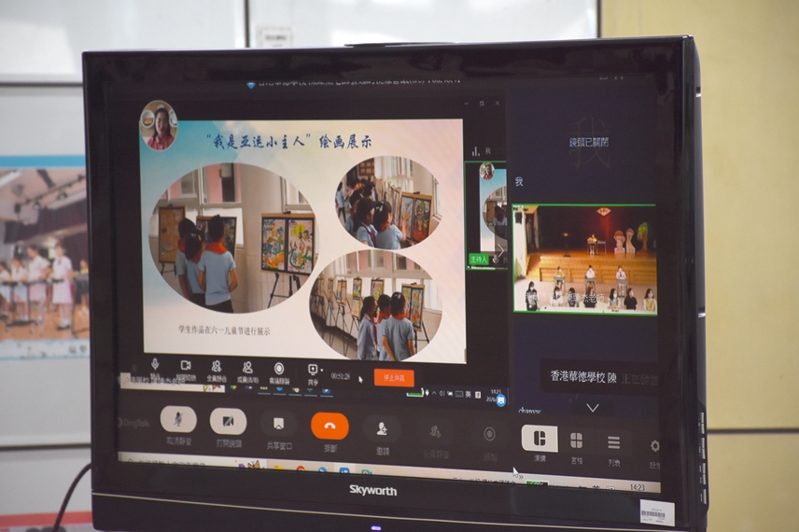Image resolution: width=799 pixels, height=532 pixels.
Task: Click the microphone icon in shared screen toolbar
Action: coord(155,364)
